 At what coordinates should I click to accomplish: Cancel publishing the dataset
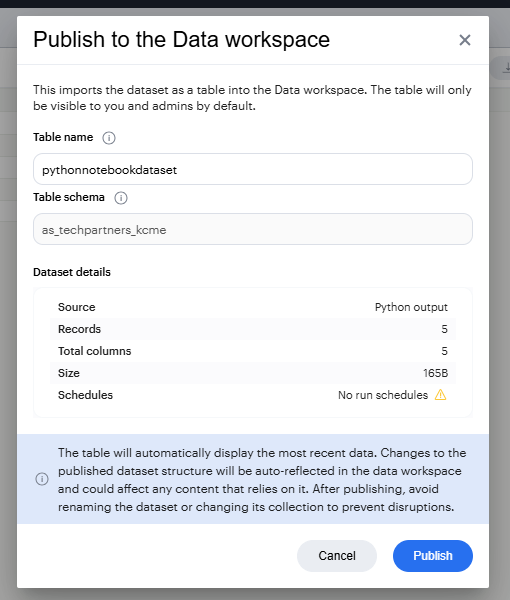[x=337, y=556]
